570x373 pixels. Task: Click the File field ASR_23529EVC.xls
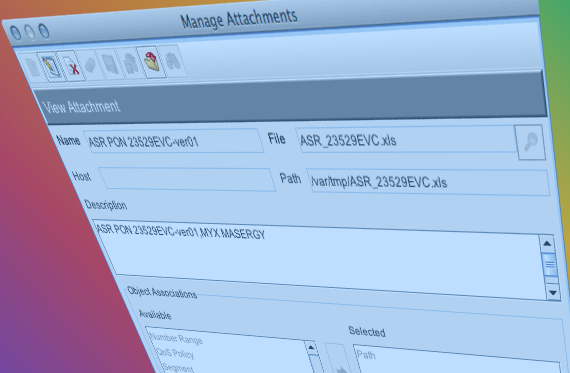point(407,140)
